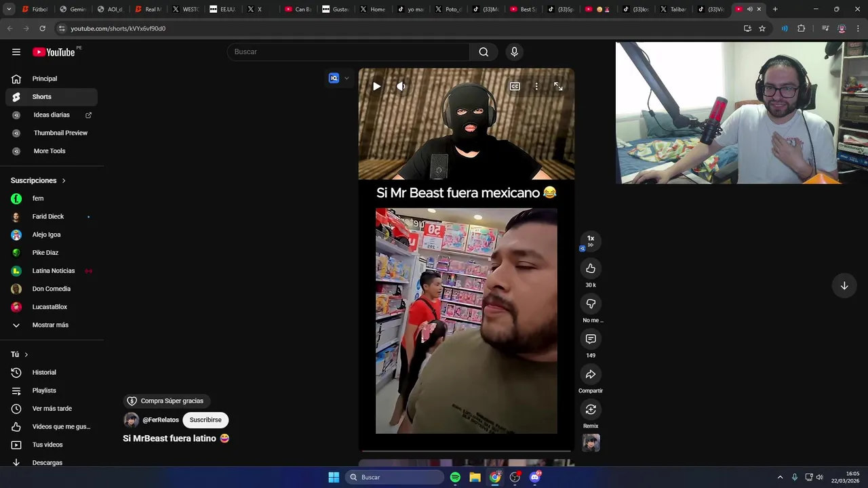The height and width of the screenshot is (488, 868).
Task: Switch to the Gemini browser tab
Action: pyautogui.click(x=73, y=9)
